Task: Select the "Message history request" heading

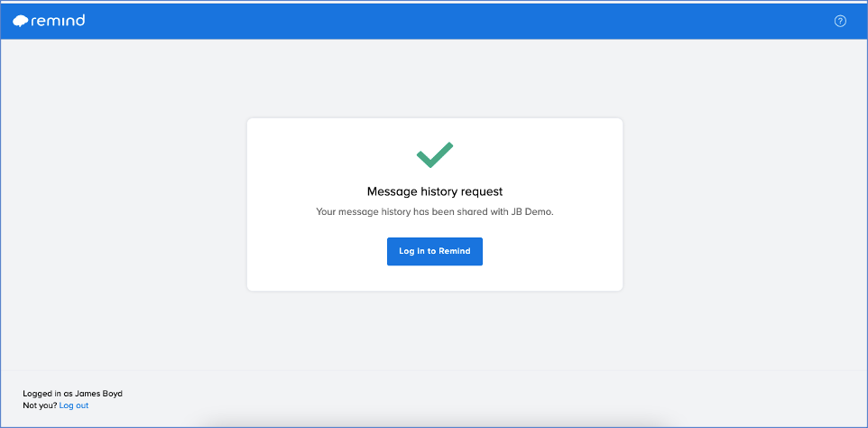Action: 435,191
